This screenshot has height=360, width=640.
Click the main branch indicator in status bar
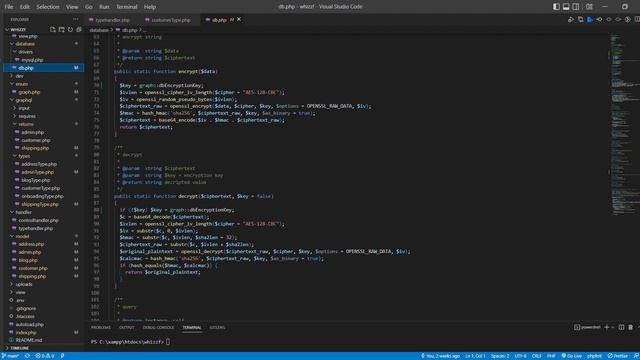pyautogui.click(x=11, y=356)
